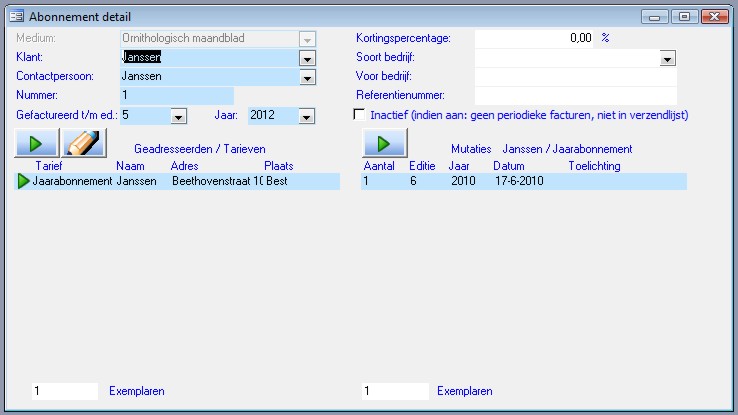
Task: Click the Kortingspercentage input field
Action: point(535,39)
